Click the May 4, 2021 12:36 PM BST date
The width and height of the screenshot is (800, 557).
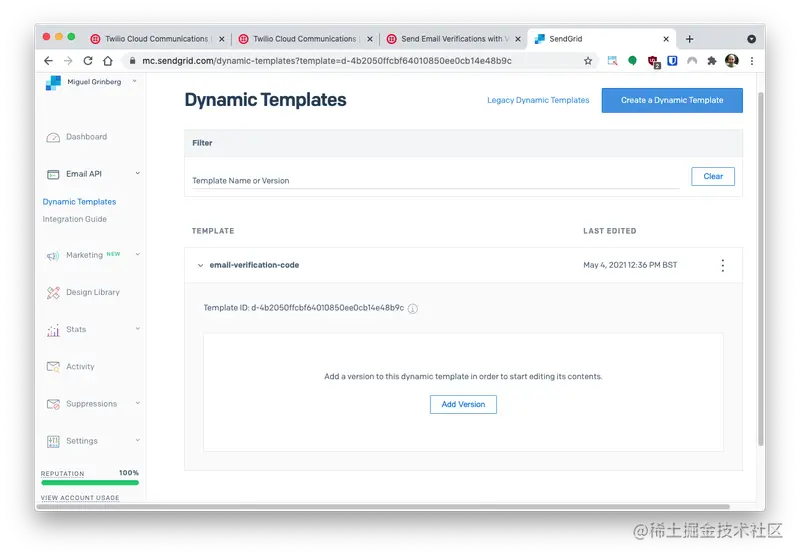[x=630, y=265]
